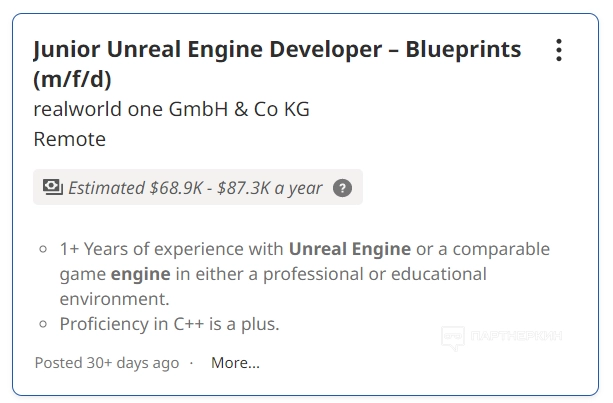Screen dimensions: 613x403
Task: Click the money banknote icon beside salary
Action: click(x=52, y=187)
